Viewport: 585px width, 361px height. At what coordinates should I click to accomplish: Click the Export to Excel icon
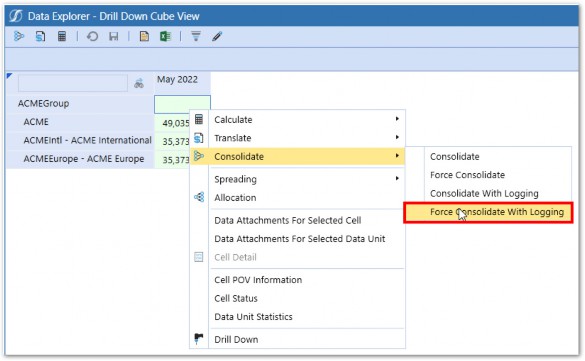point(165,36)
